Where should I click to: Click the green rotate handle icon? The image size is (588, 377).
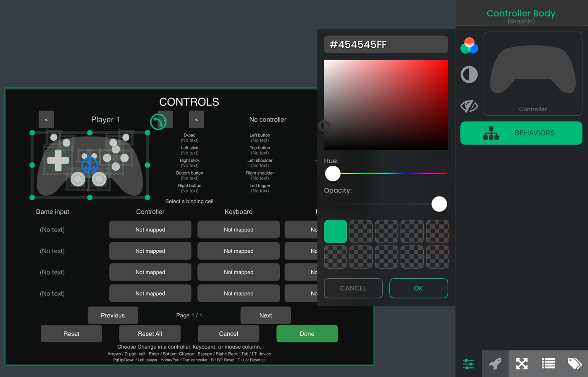point(158,122)
